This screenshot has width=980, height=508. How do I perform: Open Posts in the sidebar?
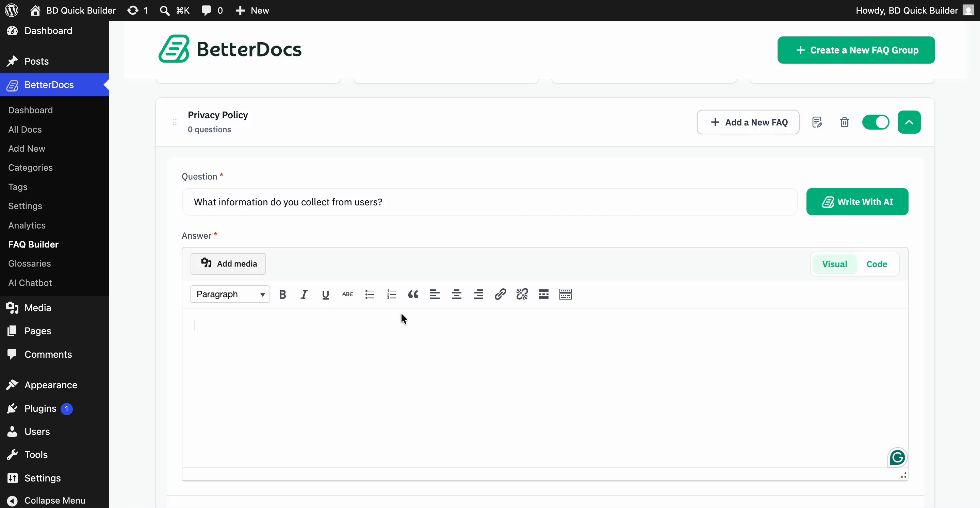coord(36,61)
